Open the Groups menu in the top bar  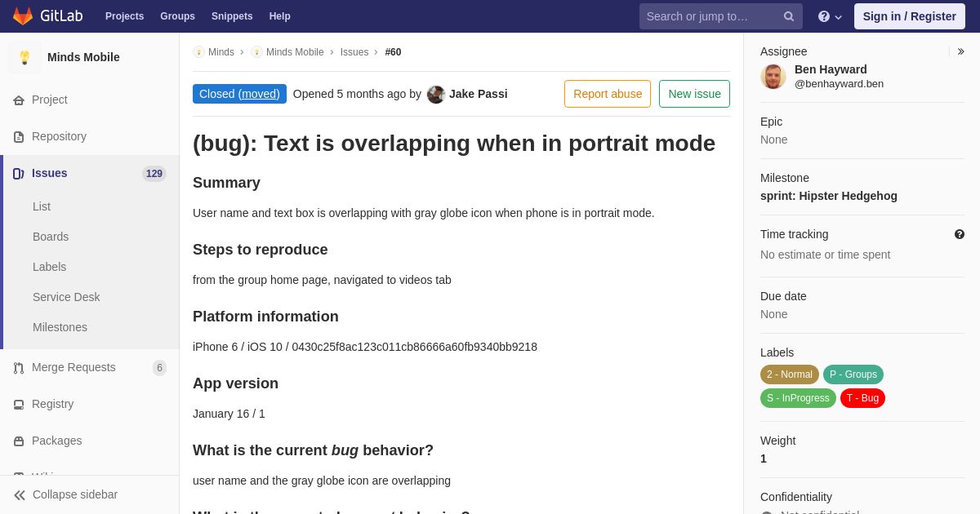177,16
